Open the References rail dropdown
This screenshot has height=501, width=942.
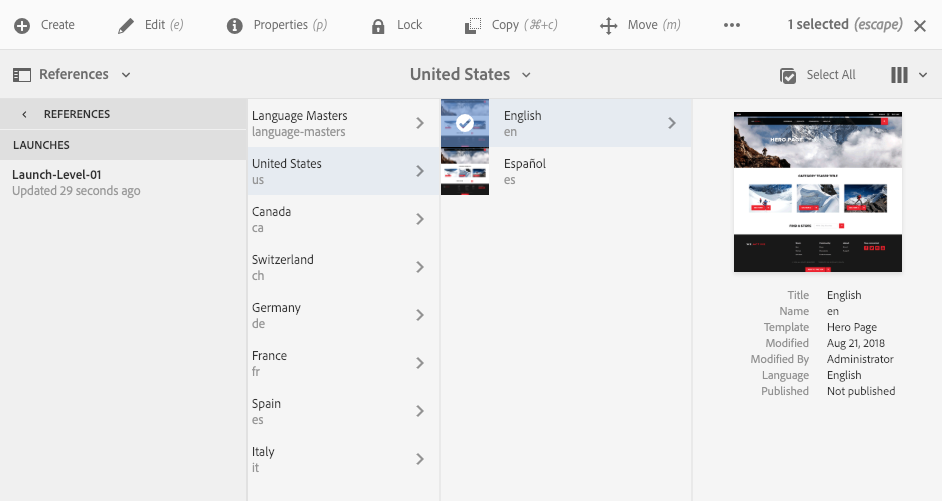(72, 74)
